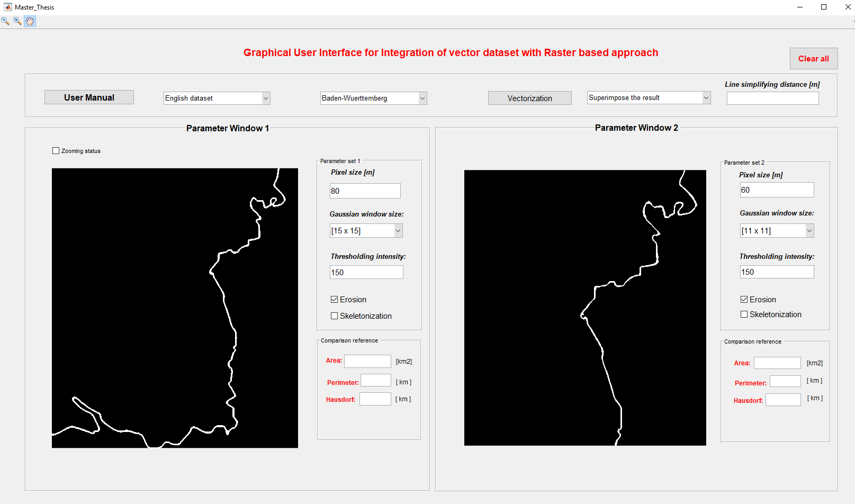Select the Zoom In toolbar icon

17,21
